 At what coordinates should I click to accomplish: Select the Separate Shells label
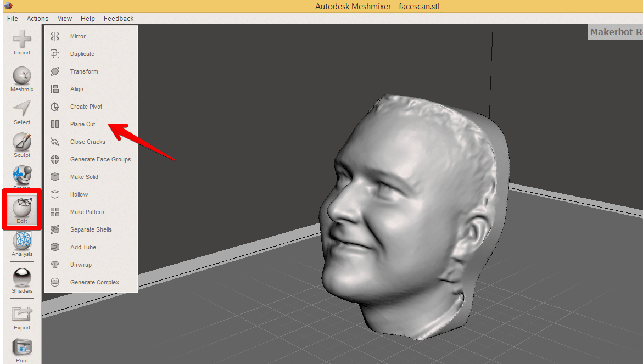pos(91,229)
